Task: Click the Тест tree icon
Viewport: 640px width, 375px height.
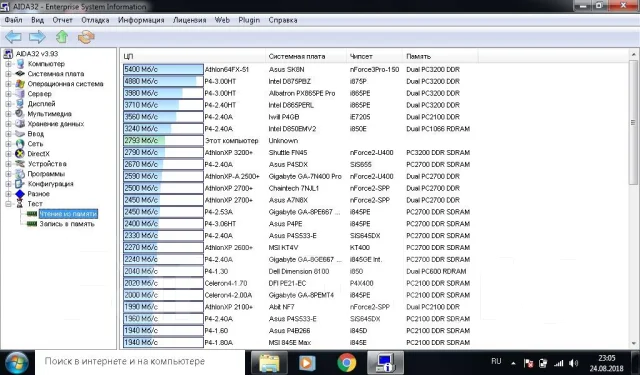Action: [x=20, y=204]
